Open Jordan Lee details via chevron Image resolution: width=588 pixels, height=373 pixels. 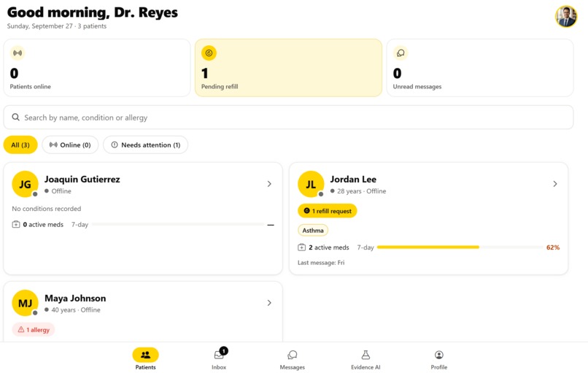555,184
